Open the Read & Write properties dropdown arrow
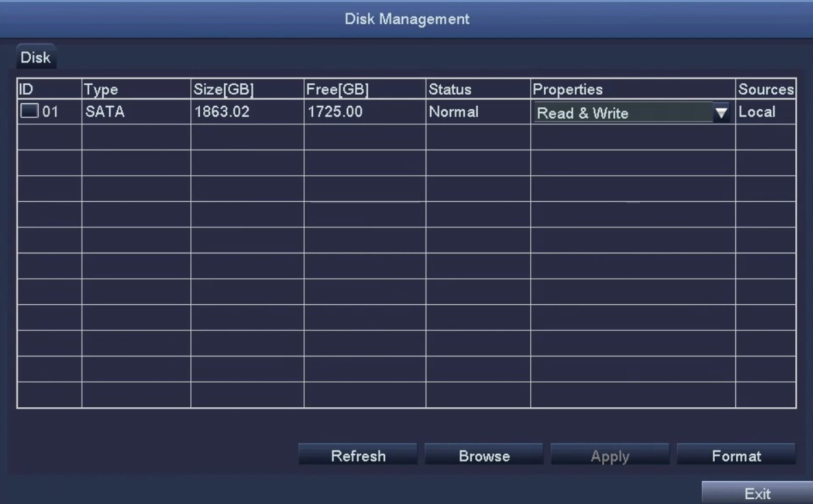The width and height of the screenshot is (813, 504). click(x=721, y=113)
